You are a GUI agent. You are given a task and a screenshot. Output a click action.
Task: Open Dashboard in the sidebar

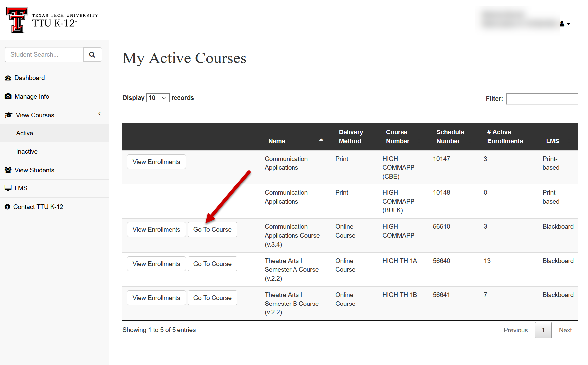coord(54,78)
